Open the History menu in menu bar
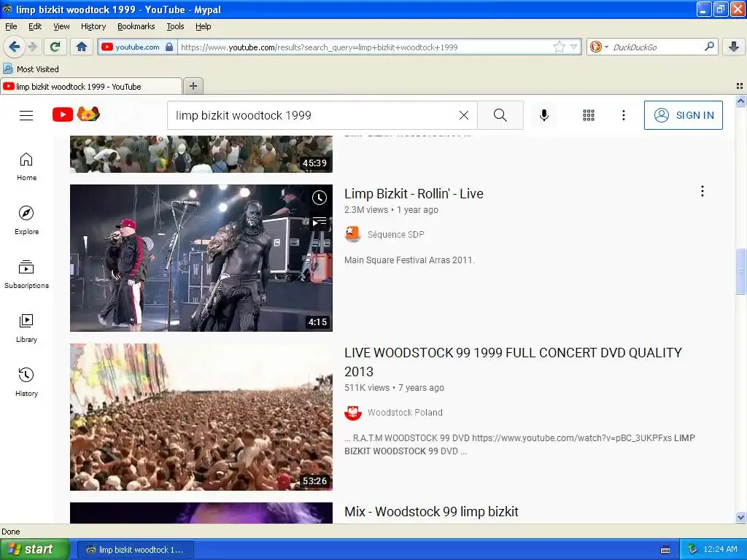The width and height of the screenshot is (747, 560). 93,26
